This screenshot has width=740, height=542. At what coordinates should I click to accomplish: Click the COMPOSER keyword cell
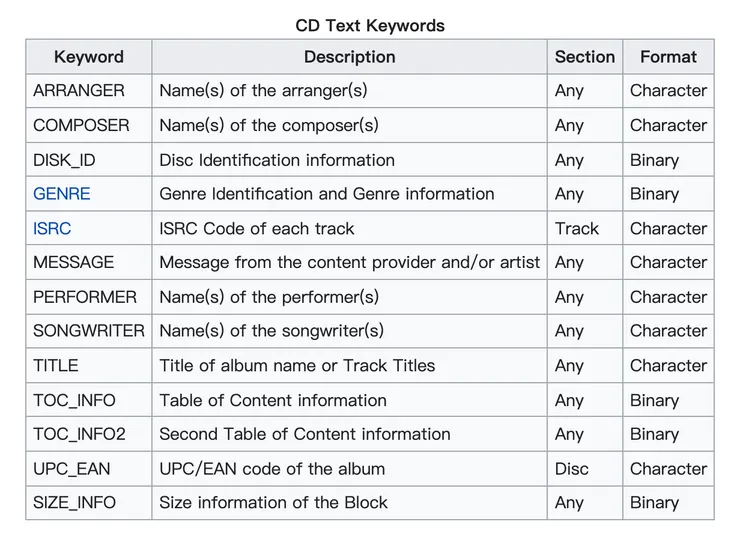tap(81, 125)
